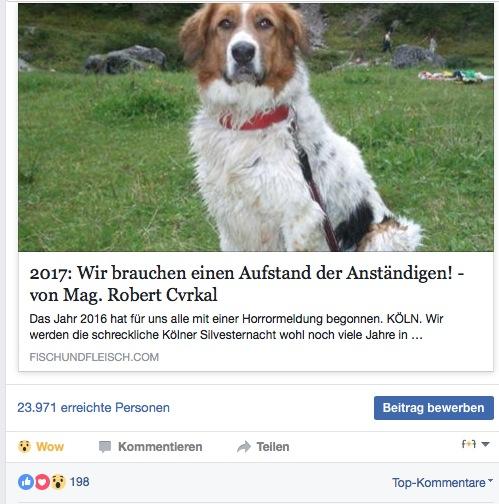Open the 198 reactions count list
This screenshot has height=504, width=499.
79,482
